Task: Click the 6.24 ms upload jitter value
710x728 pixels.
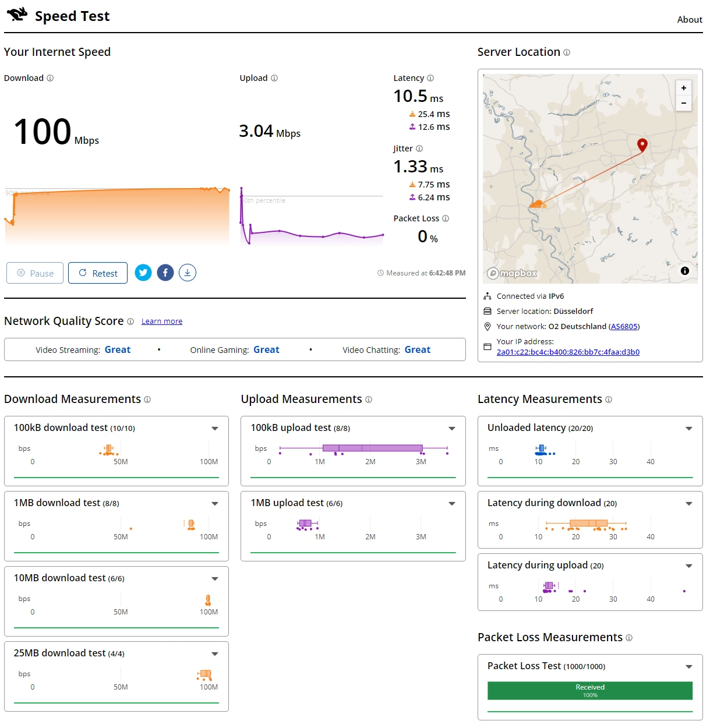Action: click(x=430, y=197)
